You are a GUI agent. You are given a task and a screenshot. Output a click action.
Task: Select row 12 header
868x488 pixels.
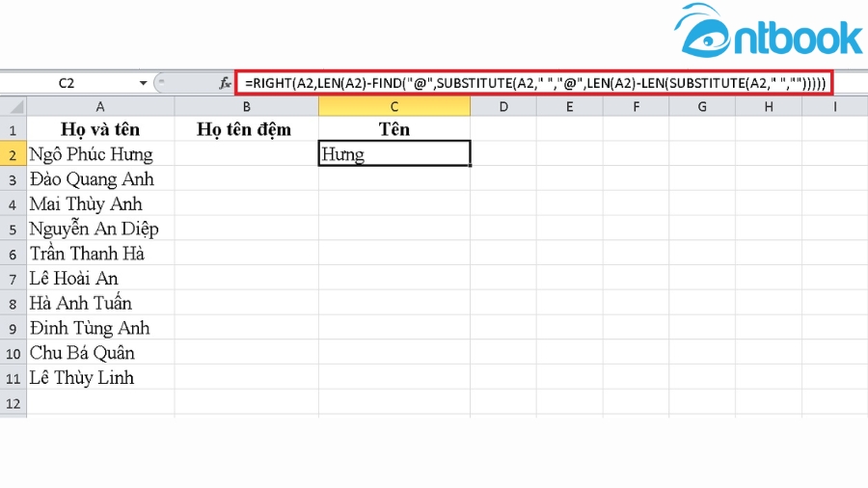(x=14, y=403)
